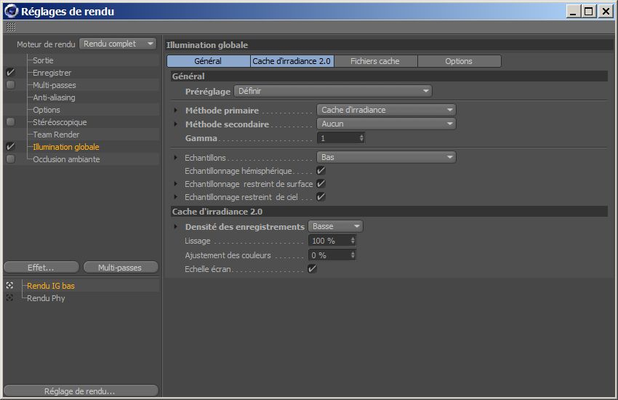Uncheck Echantillonnage restreint de surface

click(x=321, y=184)
